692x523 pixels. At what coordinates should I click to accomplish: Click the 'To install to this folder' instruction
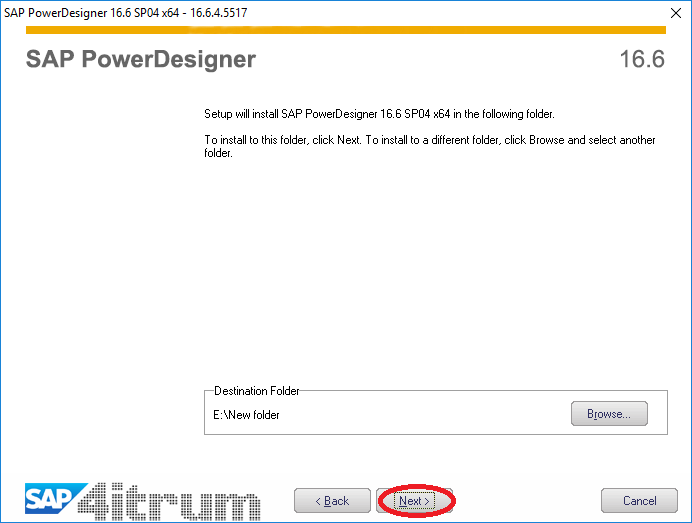pyautogui.click(x=429, y=147)
